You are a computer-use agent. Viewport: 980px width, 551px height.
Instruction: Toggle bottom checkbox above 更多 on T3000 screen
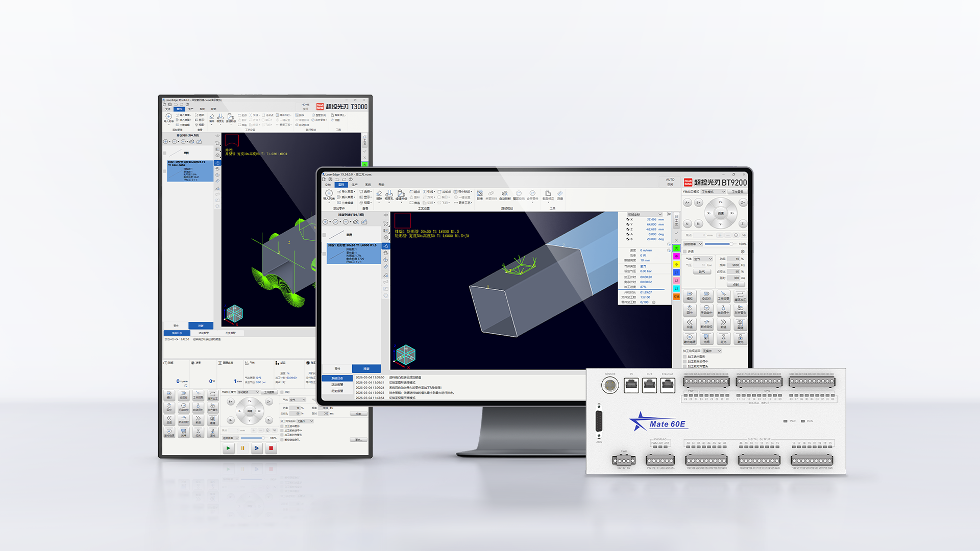pos(282,440)
